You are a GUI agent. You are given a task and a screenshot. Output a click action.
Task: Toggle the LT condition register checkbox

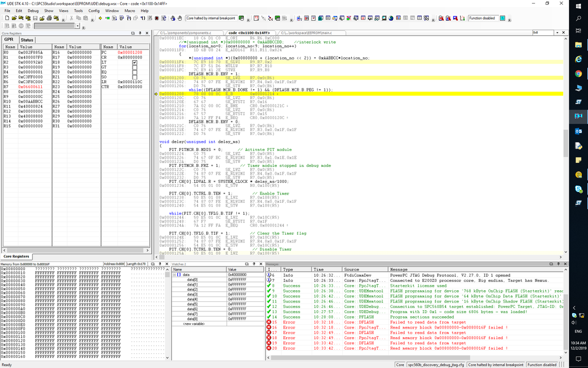[x=134, y=63]
